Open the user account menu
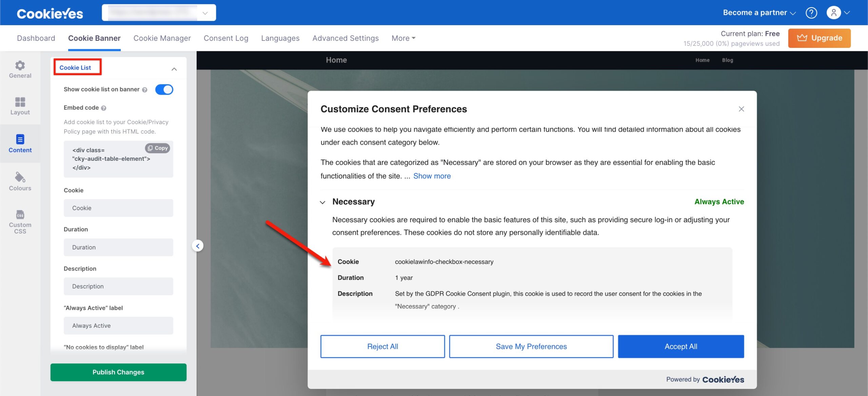Image resolution: width=868 pixels, height=396 pixels. pos(837,13)
